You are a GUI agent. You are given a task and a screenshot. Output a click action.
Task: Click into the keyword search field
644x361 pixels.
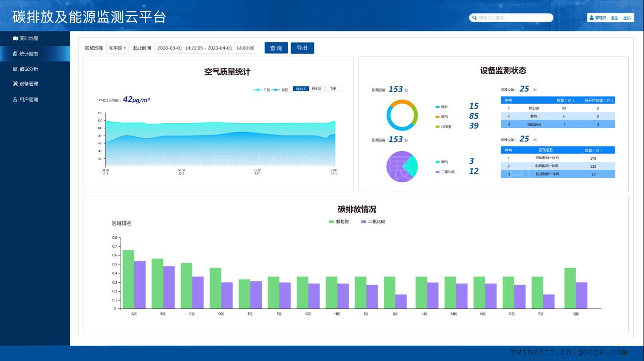click(514, 18)
